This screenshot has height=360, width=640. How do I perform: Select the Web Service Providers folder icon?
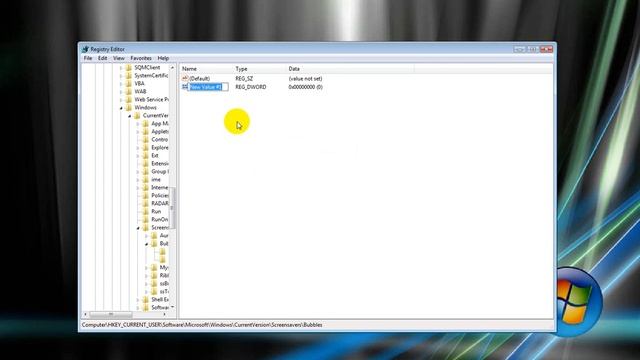click(x=129, y=99)
